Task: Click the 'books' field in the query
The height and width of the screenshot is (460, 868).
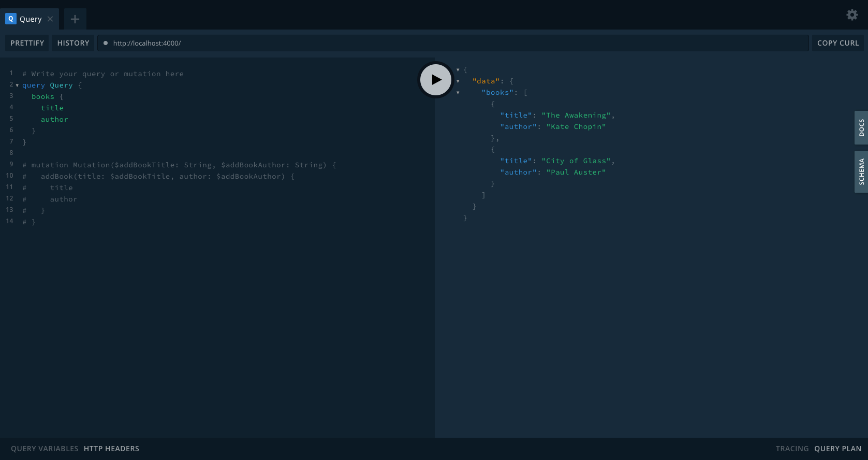Action: (x=43, y=96)
